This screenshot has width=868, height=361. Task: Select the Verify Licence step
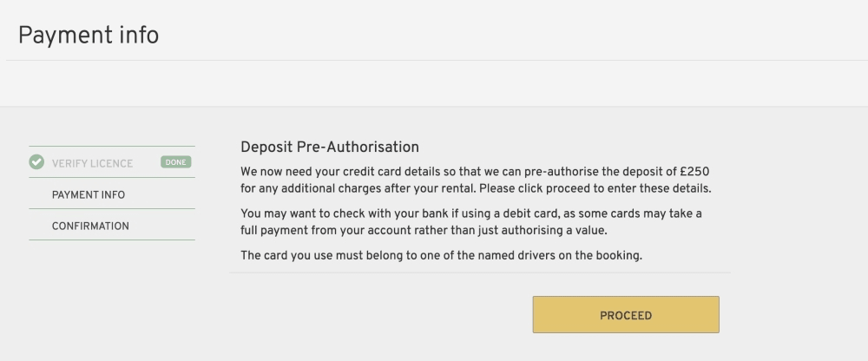(92, 163)
